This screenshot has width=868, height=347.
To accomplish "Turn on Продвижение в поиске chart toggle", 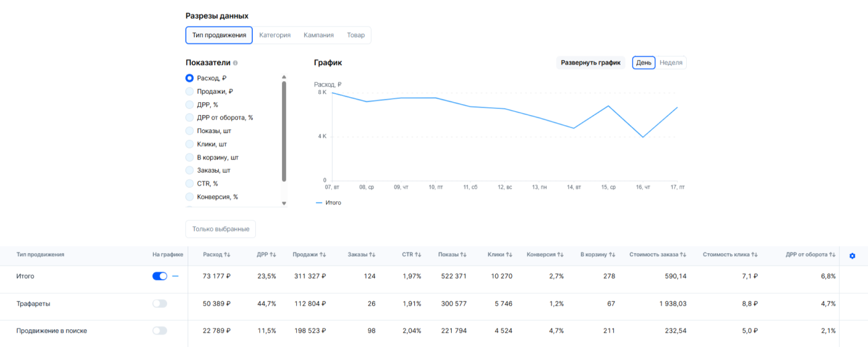I will 160,330.
